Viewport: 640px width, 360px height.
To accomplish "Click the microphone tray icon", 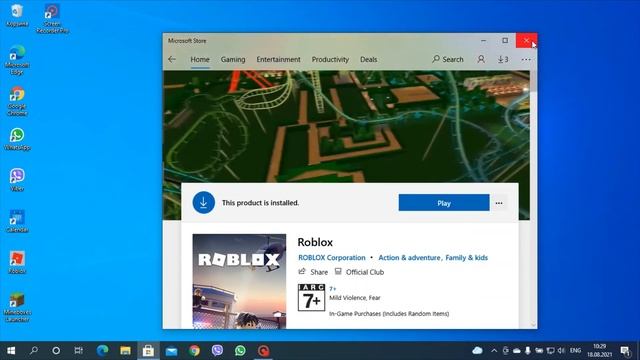I will click(528, 351).
